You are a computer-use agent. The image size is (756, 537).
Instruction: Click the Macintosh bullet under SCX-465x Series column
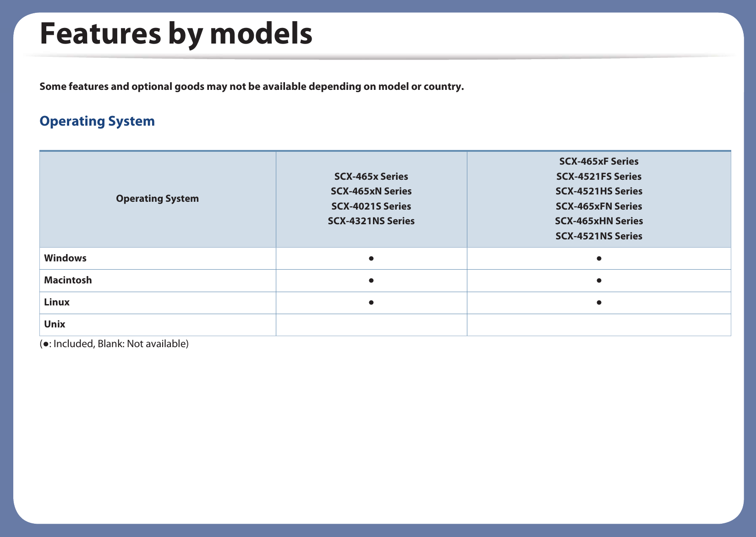(x=371, y=280)
